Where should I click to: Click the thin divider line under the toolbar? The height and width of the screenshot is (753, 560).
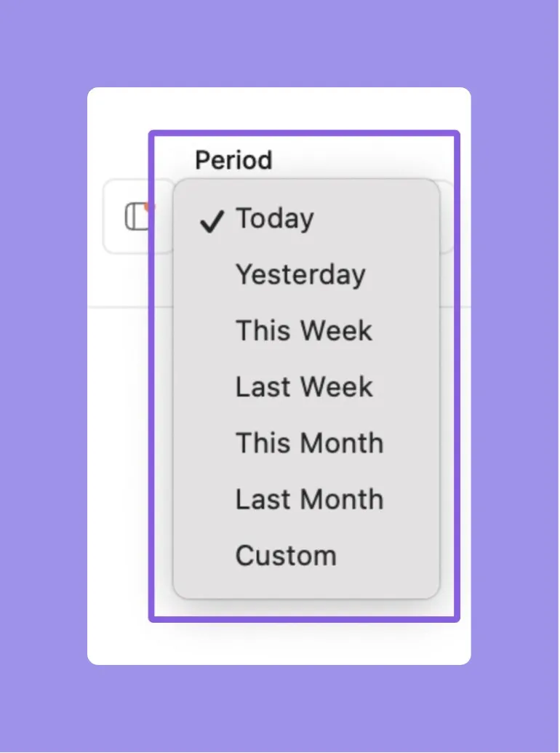click(118, 306)
